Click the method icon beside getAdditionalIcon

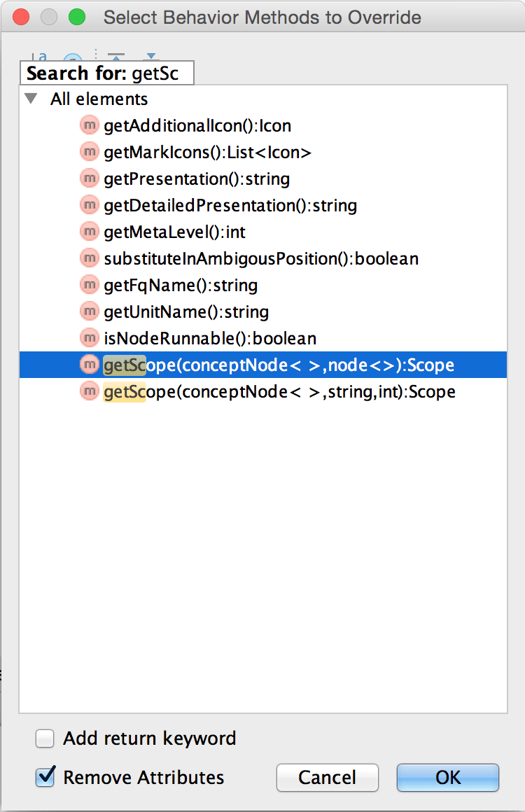89,126
